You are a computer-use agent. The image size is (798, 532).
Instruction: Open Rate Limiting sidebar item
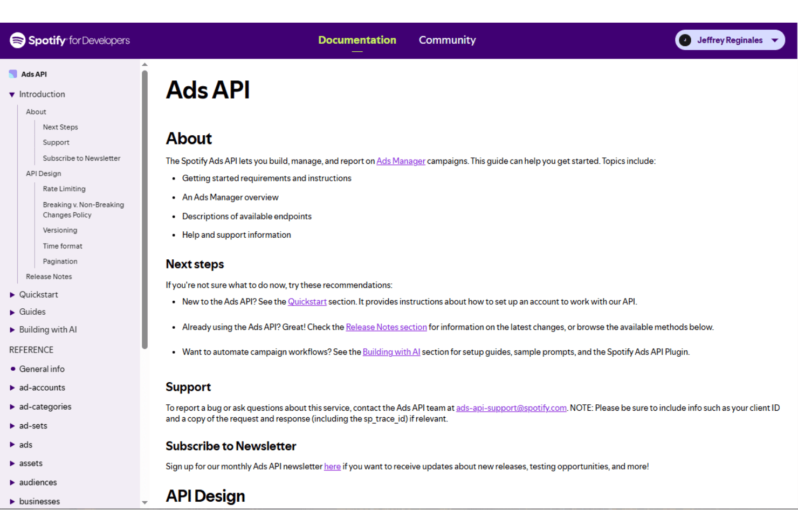click(x=64, y=189)
